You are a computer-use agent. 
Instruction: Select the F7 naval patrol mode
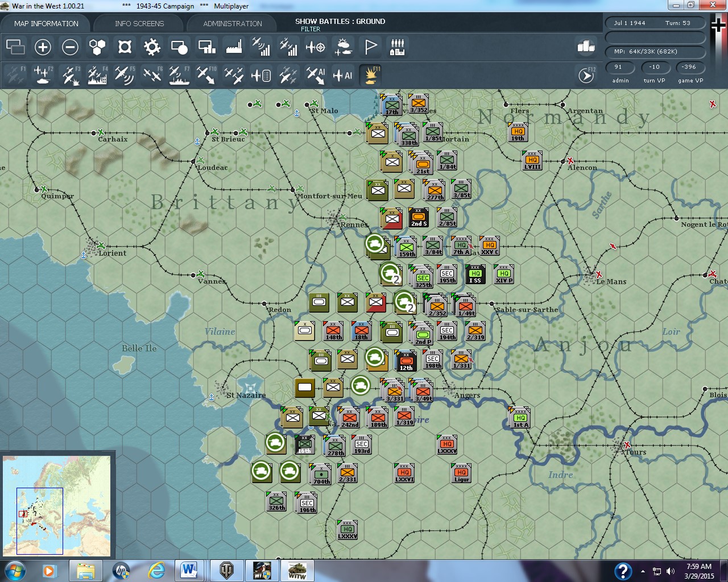[x=179, y=75]
